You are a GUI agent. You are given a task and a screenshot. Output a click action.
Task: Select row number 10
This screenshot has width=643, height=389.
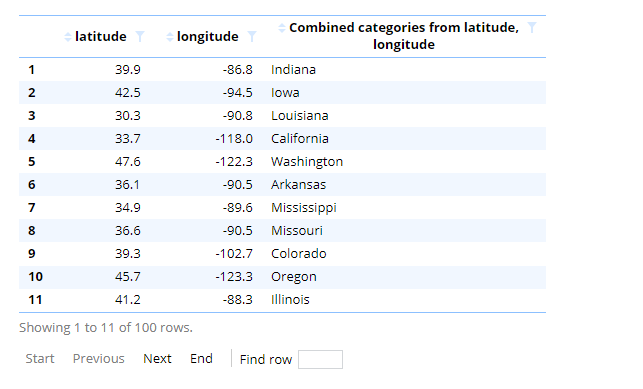pyautogui.click(x=35, y=277)
